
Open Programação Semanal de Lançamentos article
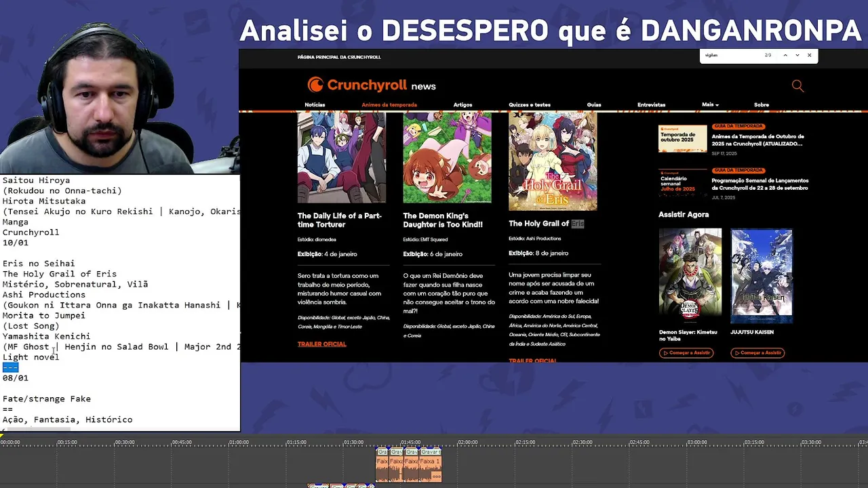point(759,184)
